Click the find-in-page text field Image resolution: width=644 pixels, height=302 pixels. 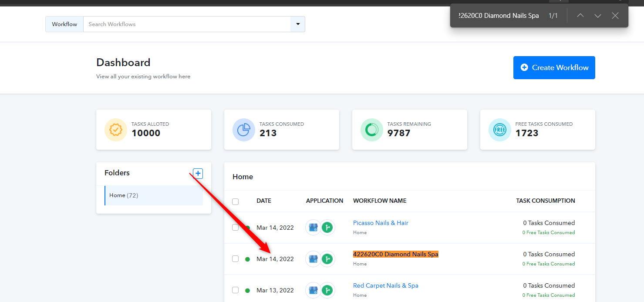(x=499, y=16)
